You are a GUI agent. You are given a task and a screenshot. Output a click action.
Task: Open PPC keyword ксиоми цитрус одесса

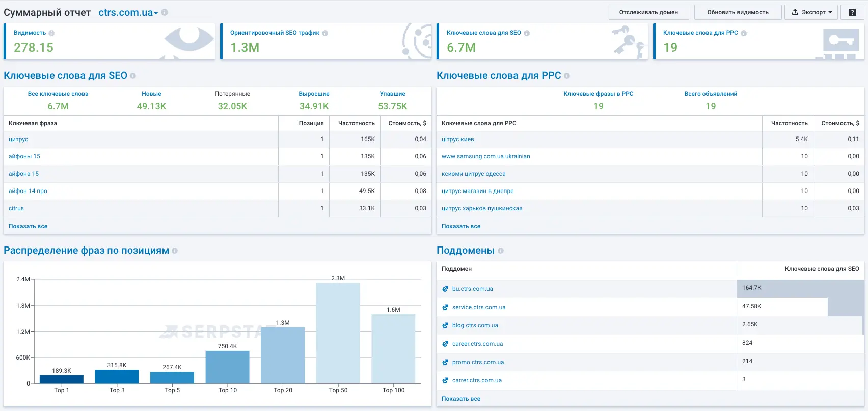(x=474, y=174)
